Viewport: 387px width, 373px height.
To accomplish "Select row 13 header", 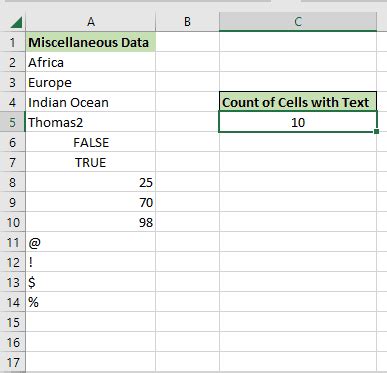I will click(x=13, y=282).
